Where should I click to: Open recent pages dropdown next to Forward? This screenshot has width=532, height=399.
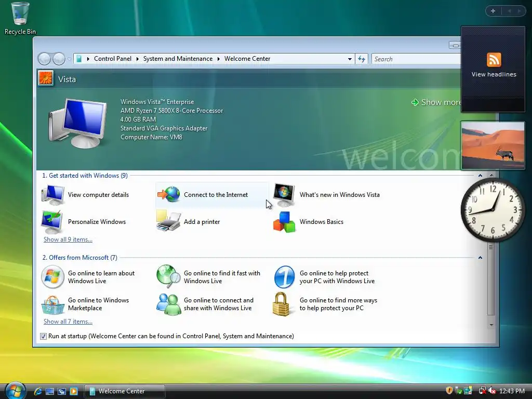tap(69, 59)
